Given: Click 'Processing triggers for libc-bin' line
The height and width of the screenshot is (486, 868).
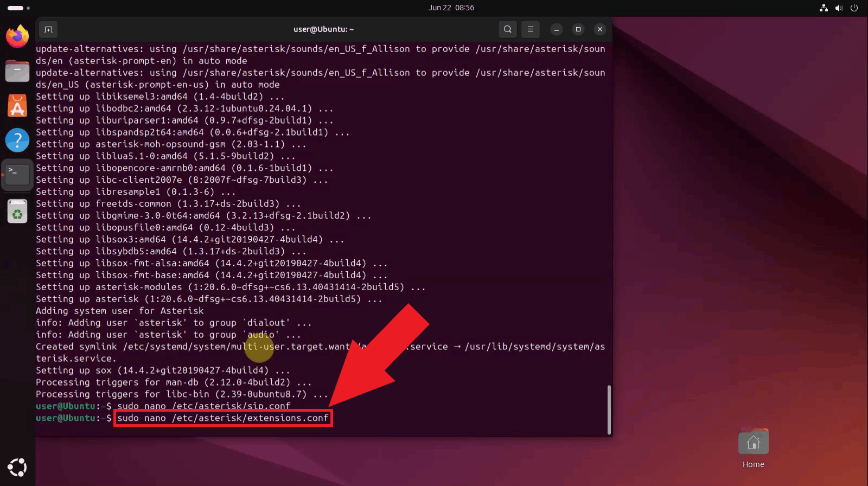Looking at the screenshot, I should [x=182, y=394].
